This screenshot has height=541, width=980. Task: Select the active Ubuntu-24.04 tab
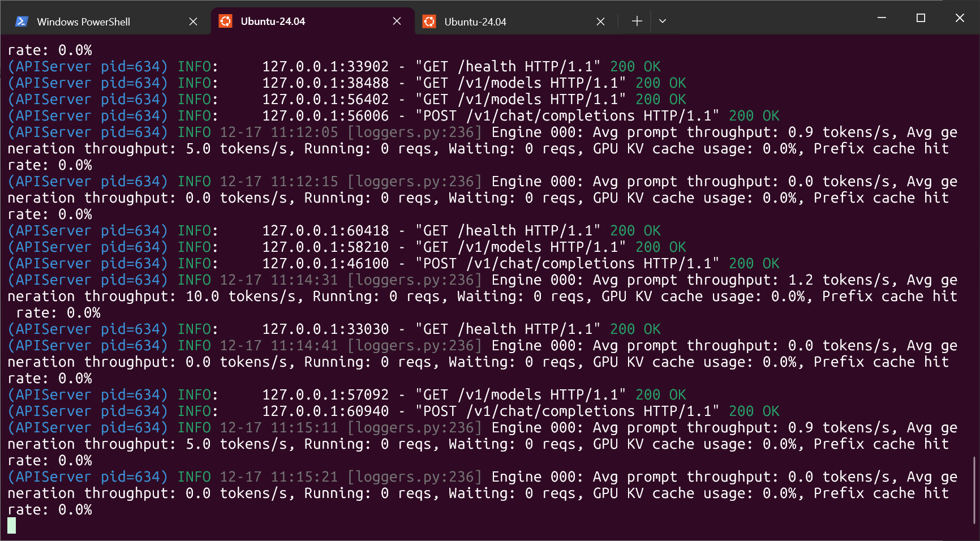pos(312,21)
